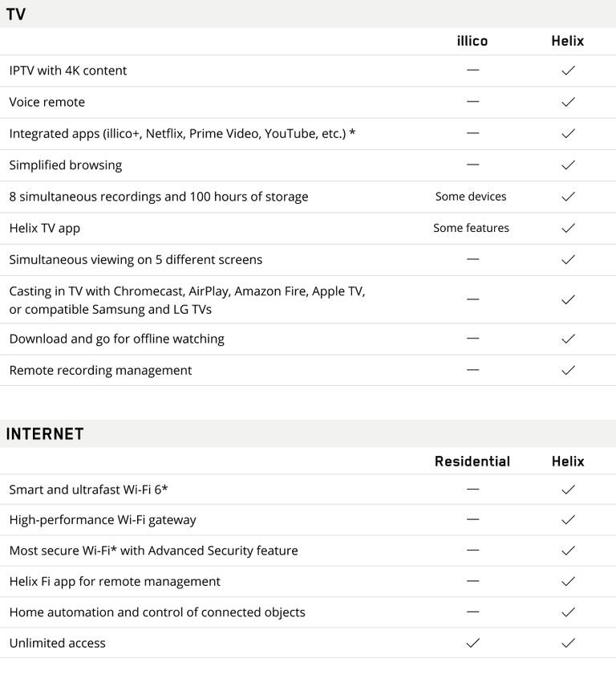
Task: Select the Residential column header
Action: 472,461
